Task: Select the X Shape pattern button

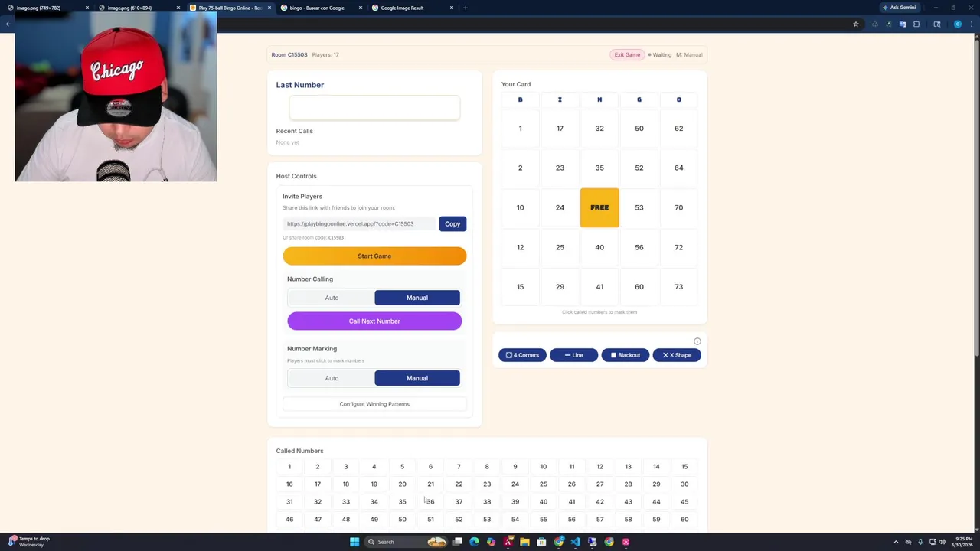Action: click(677, 355)
